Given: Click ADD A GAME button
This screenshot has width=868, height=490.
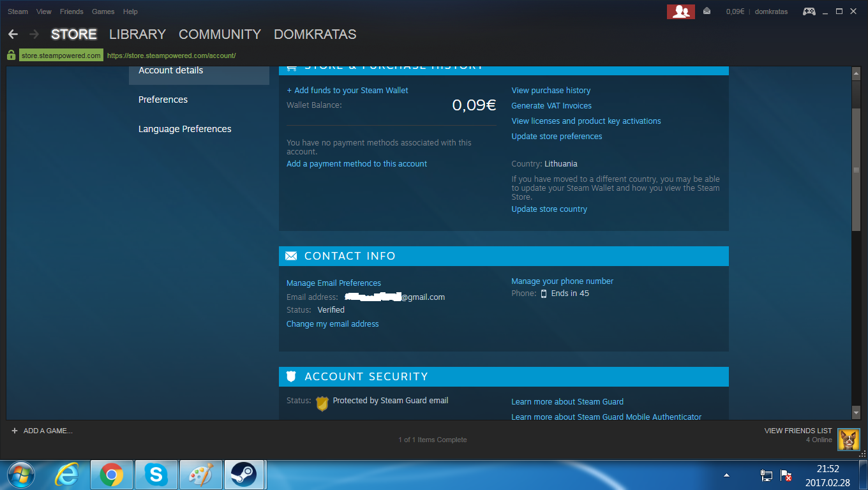Looking at the screenshot, I should click(x=42, y=431).
